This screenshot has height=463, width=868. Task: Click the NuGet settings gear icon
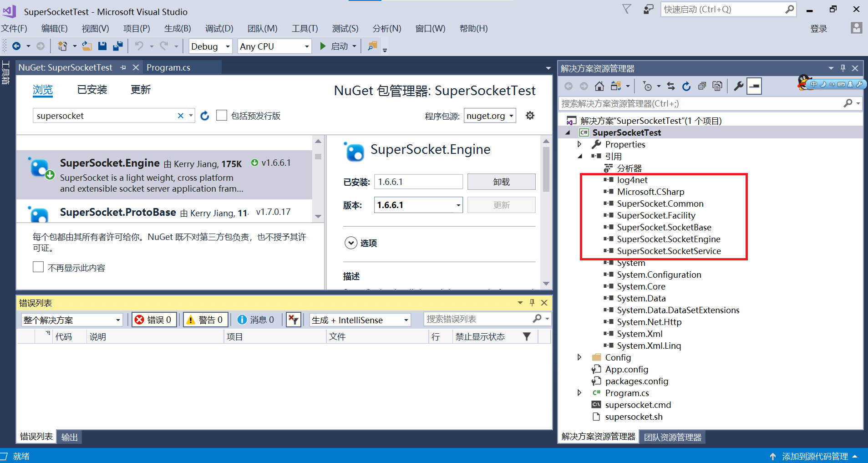530,115
